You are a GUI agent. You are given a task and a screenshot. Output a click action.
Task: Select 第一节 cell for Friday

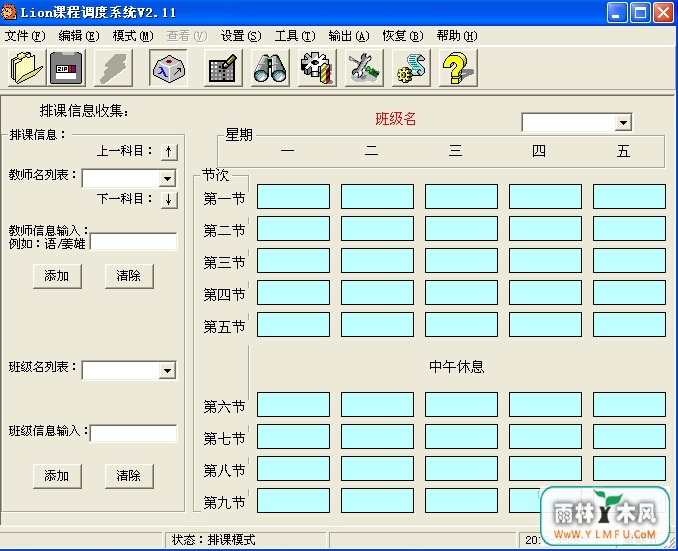coord(629,196)
